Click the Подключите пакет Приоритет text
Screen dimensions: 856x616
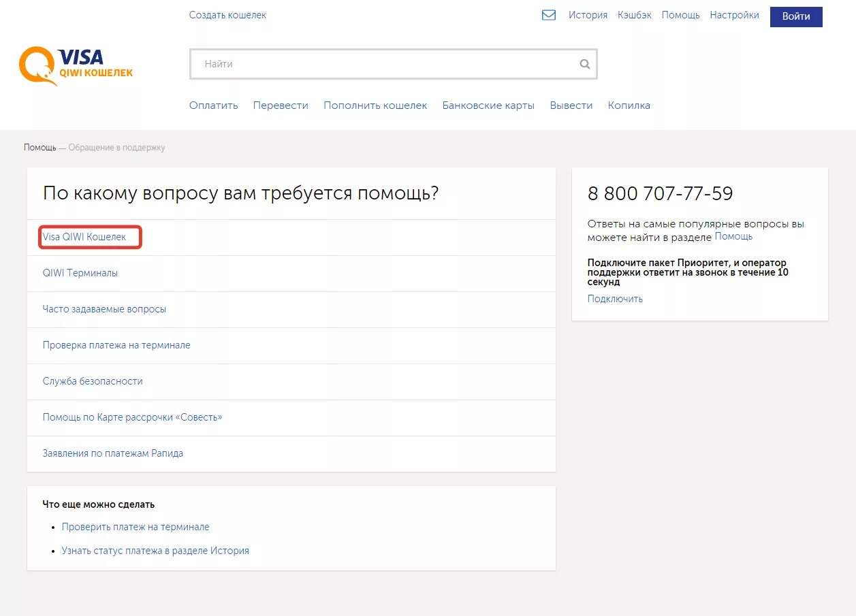click(688, 272)
